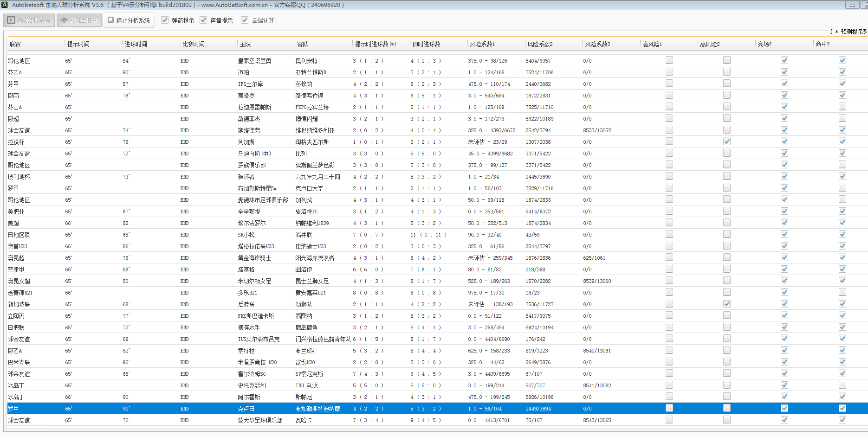The height and width of the screenshot is (436, 868).
Task: Click the Autobetsoft app icon in title bar
Action: 4,5
